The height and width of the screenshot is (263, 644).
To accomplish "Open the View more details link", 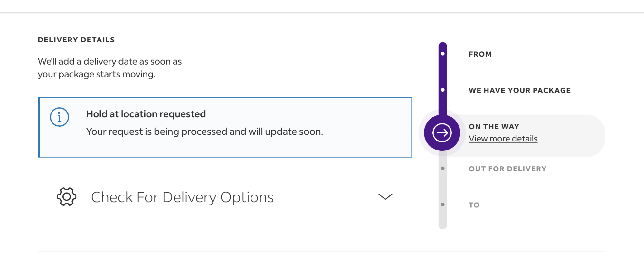I will pos(503,139).
